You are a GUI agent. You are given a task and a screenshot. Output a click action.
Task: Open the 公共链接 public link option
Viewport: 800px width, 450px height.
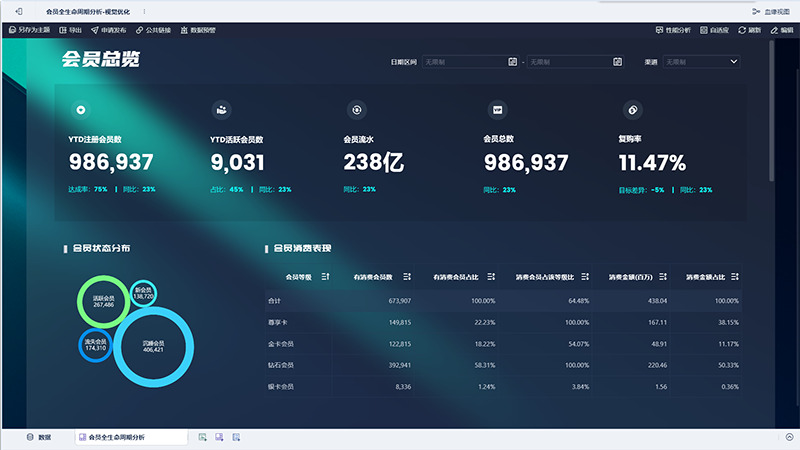[153, 30]
